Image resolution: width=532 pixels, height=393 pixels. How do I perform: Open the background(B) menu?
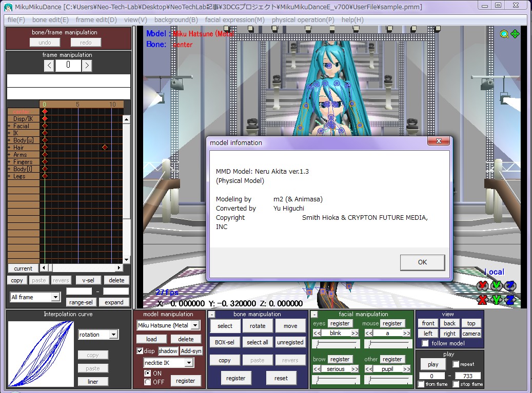[x=176, y=19]
